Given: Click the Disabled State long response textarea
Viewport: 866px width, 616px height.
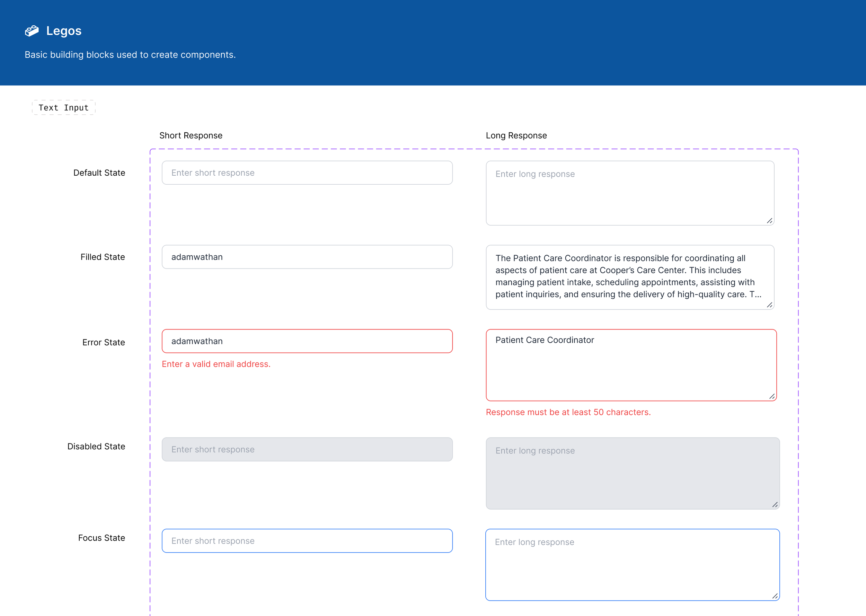Looking at the screenshot, I should pyautogui.click(x=633, y=473).
